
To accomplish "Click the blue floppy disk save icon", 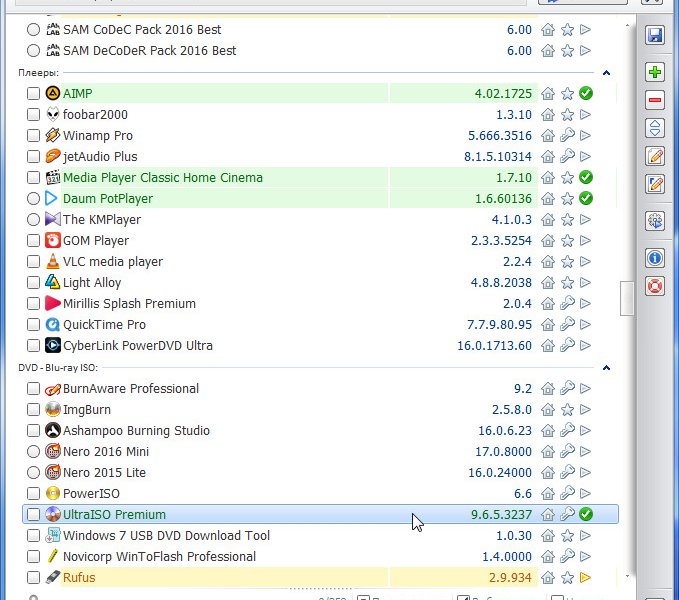I will (x=655, y=35).
